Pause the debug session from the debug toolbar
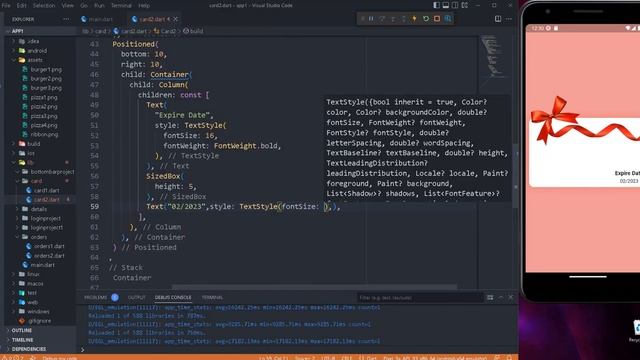 coord(371,19)
